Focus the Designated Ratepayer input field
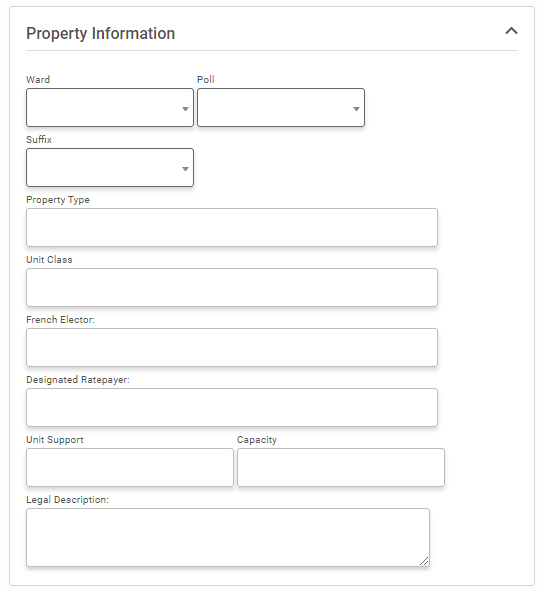This screenshot has width=544, height=591. click(232, 407)
